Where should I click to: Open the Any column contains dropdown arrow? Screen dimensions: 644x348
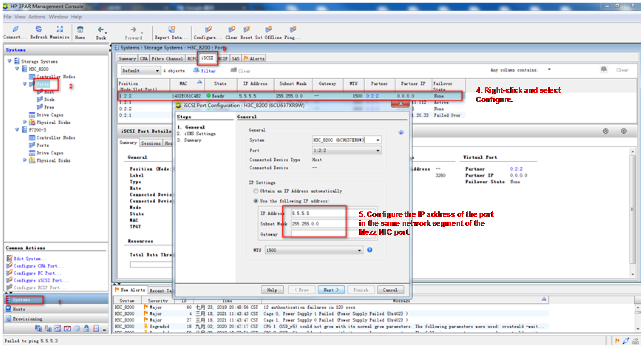pos(549,70)
